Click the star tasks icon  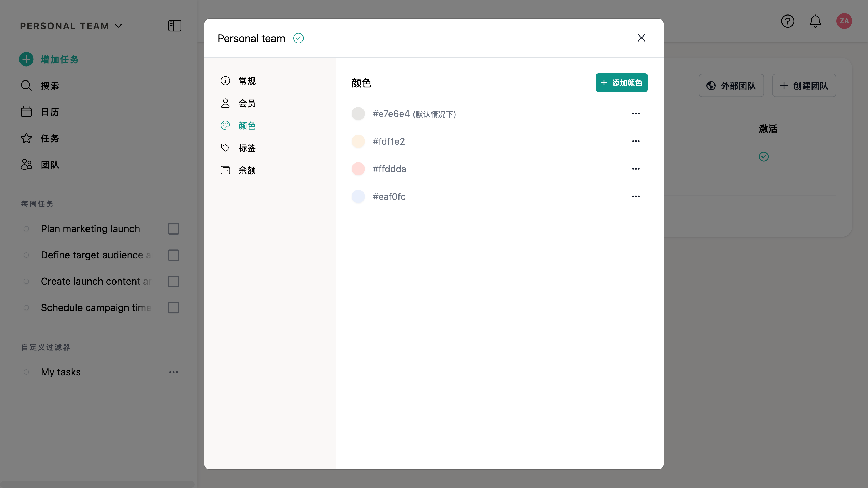(26, 138)
